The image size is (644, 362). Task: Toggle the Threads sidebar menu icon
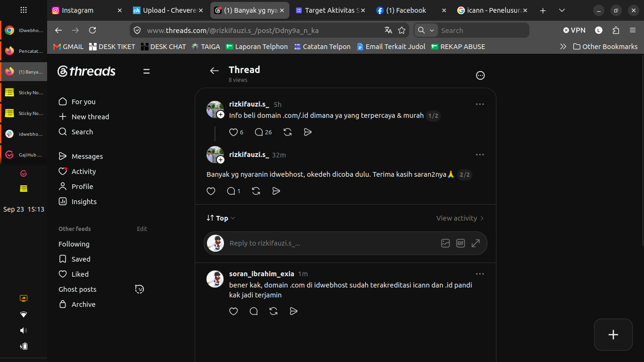[x=147, y=71]
